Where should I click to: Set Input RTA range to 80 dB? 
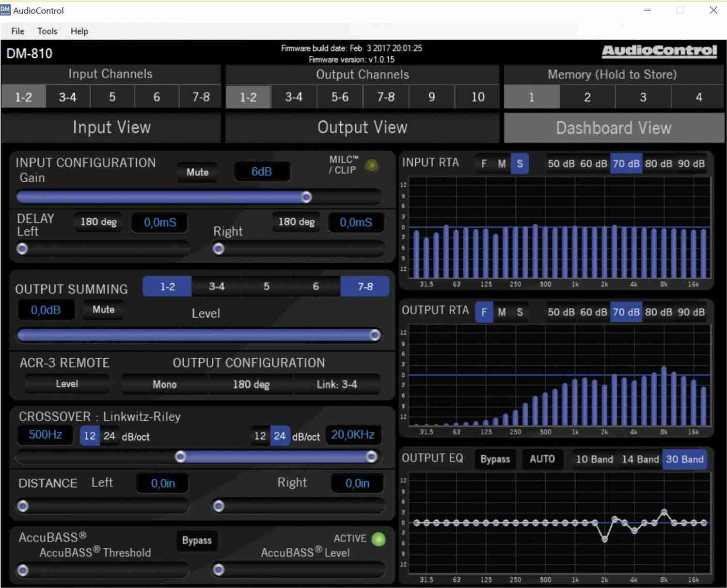coord(658,164)
